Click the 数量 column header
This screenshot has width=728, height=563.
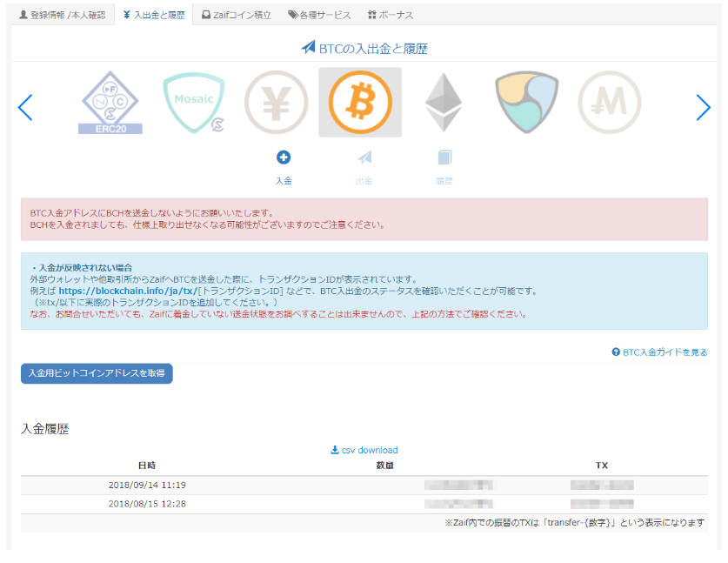click(385, 466)
